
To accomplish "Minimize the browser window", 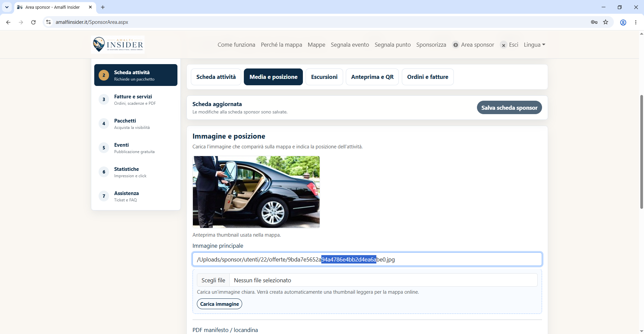I will tap(603, 7).
